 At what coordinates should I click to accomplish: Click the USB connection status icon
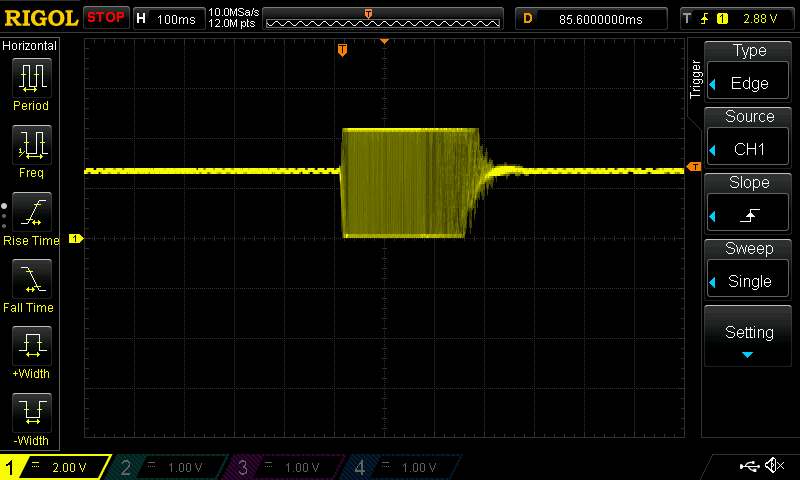[x=749, y=465]
